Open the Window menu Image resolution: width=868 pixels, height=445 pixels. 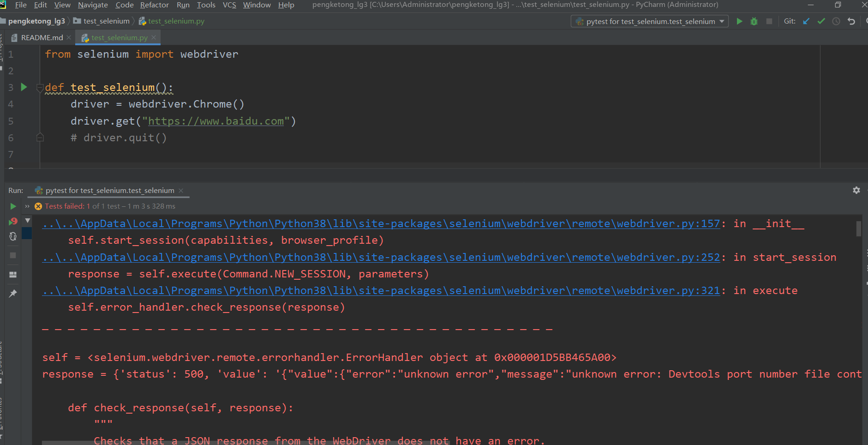(257, 5)
